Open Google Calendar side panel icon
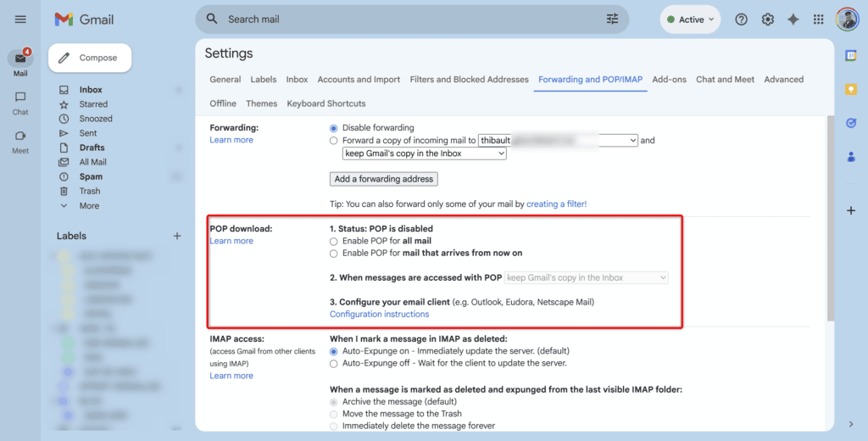 (x=851, y=55)
